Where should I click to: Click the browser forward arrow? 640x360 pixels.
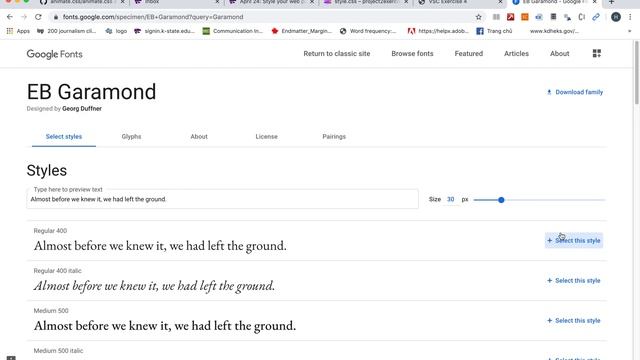click(x=24, y=17)
